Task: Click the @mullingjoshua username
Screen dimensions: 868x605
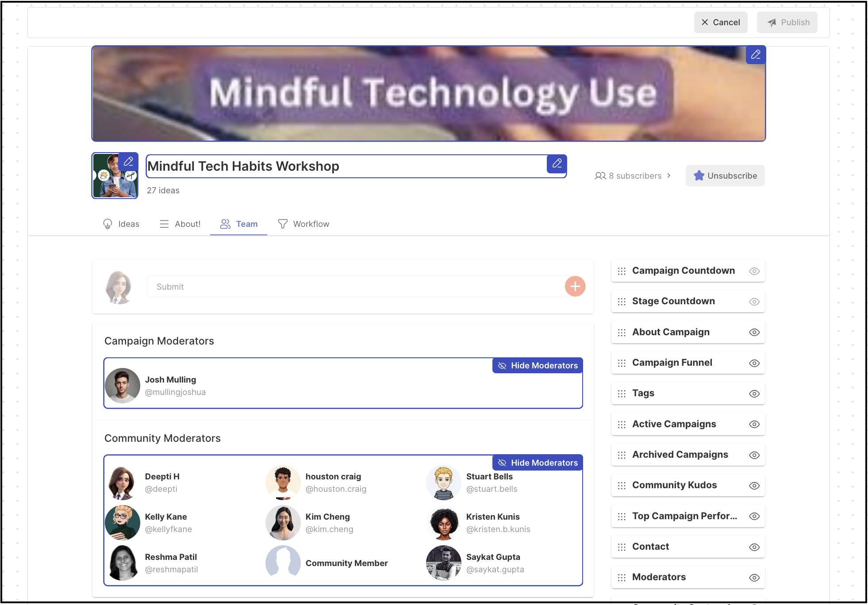Action: tap(175, 392)
